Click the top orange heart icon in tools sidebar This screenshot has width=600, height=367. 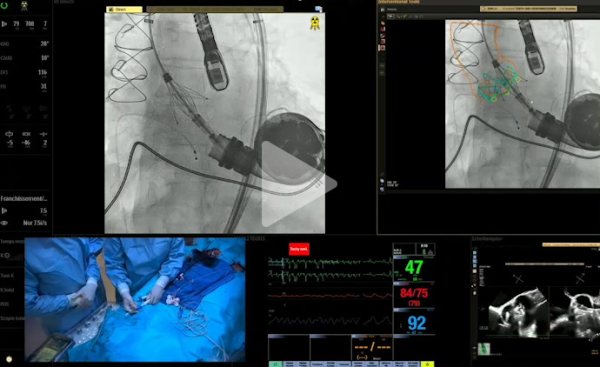click(382, 23)
